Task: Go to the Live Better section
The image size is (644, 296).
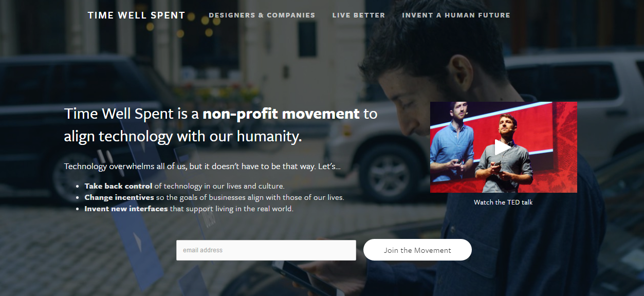Action: pos(359,15)
